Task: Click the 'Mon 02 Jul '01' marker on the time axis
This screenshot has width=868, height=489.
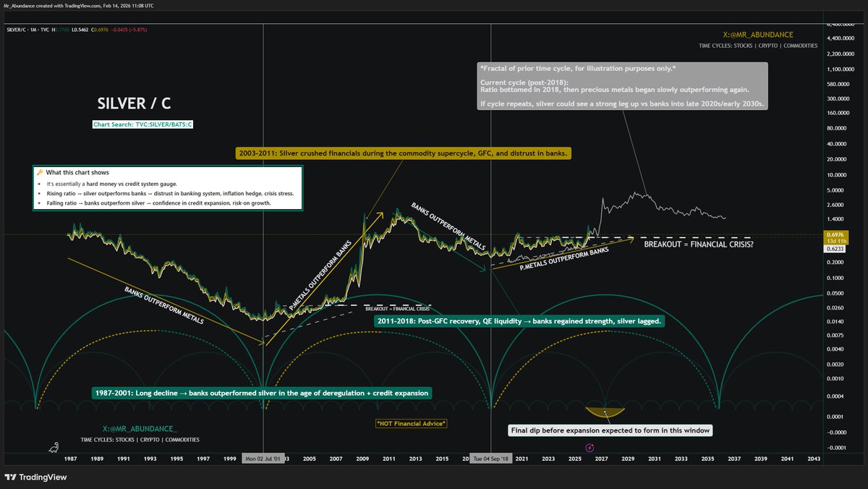Action: coord(263,458)
